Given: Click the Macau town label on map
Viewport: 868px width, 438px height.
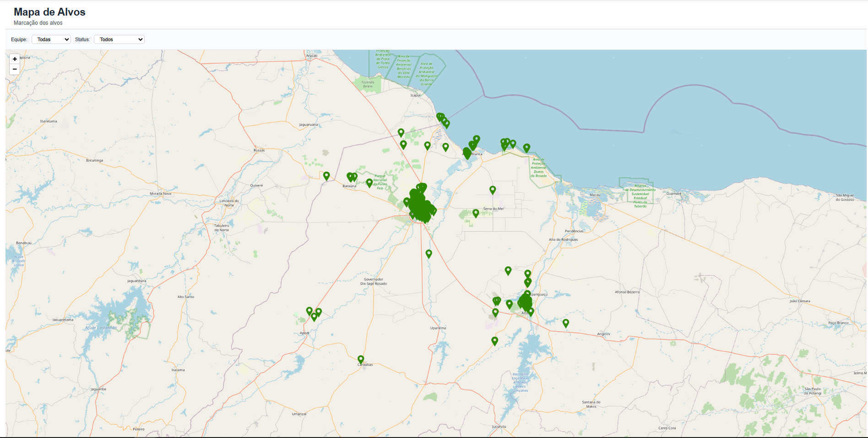Looking at the screenshot, I should [595, 195].
